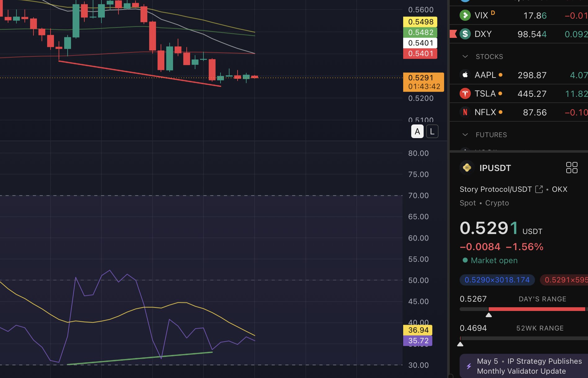The image size is (588, 378).
Task: Click the VIX symbol icon
Action: [x=465, y=15]
